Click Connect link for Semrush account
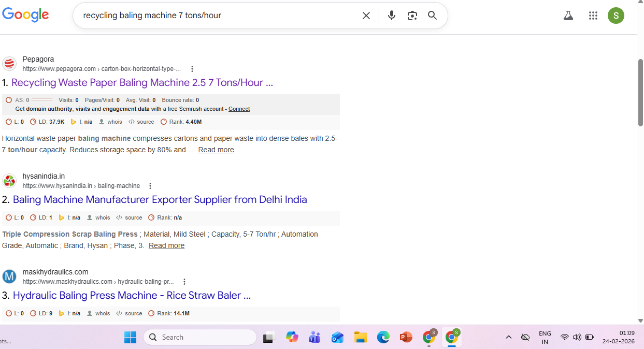This screenshot has width=644, height=349. click(239, 109)
